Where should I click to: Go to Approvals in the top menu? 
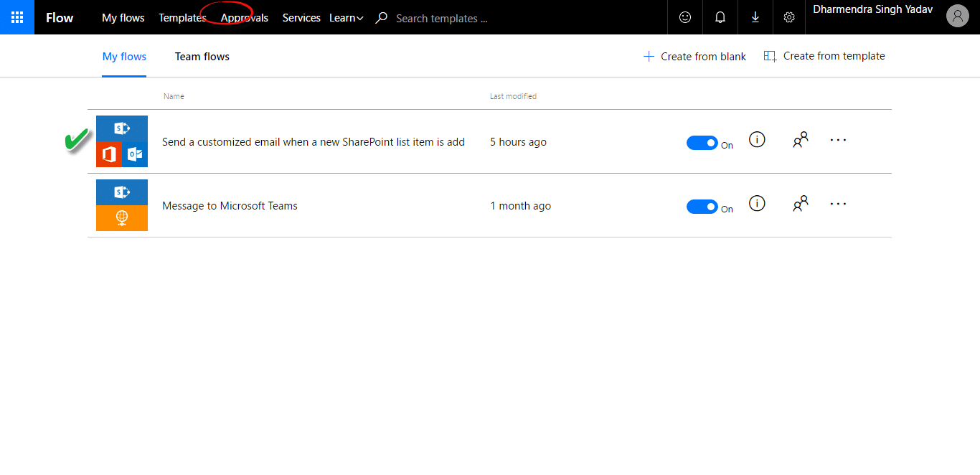pos(245,18)
